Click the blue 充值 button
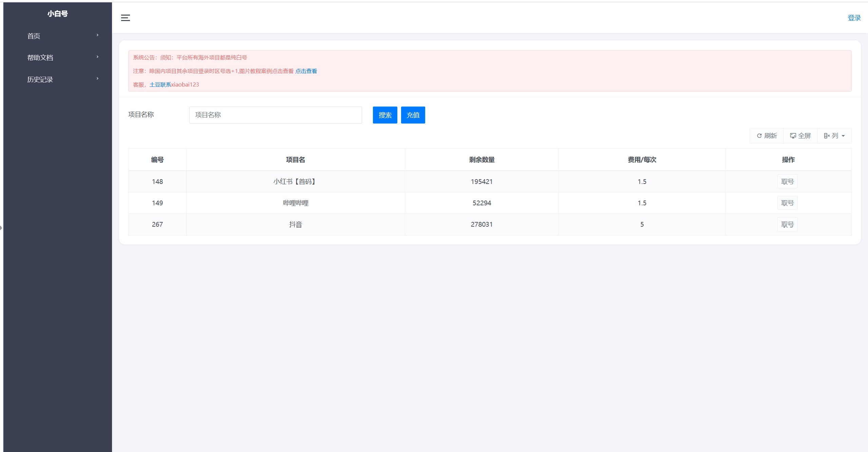Viewport: 868px width, 452px height. coord(413,115)
